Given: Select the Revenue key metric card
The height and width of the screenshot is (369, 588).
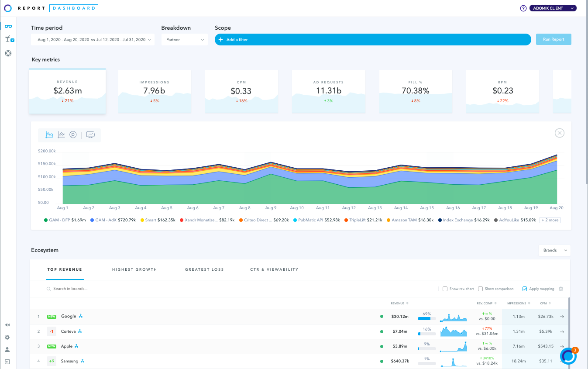Looking at the screenshot, I should coord(68,91).
